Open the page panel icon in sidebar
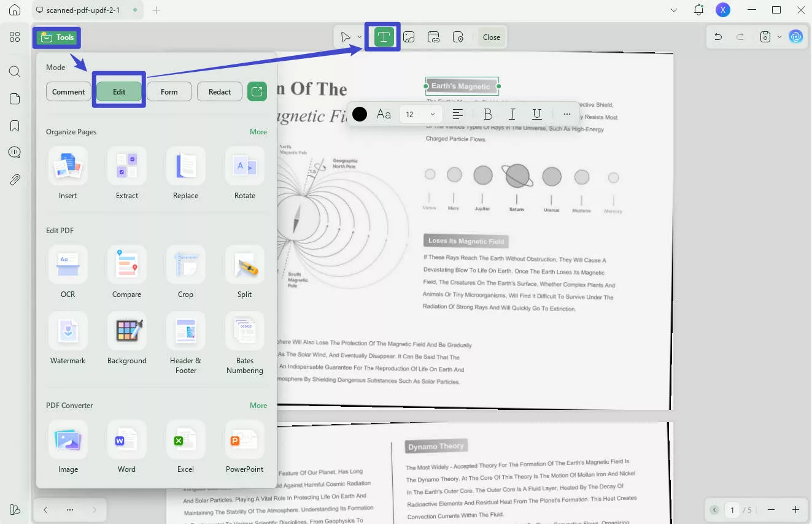 [15, 99]
